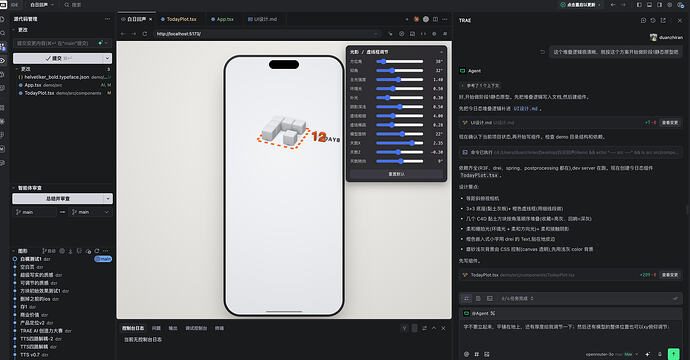Image resolution: width=690 pixels, height=360 pixels.
Task: Adjust the first slider showing 38°
Action: 400,62
